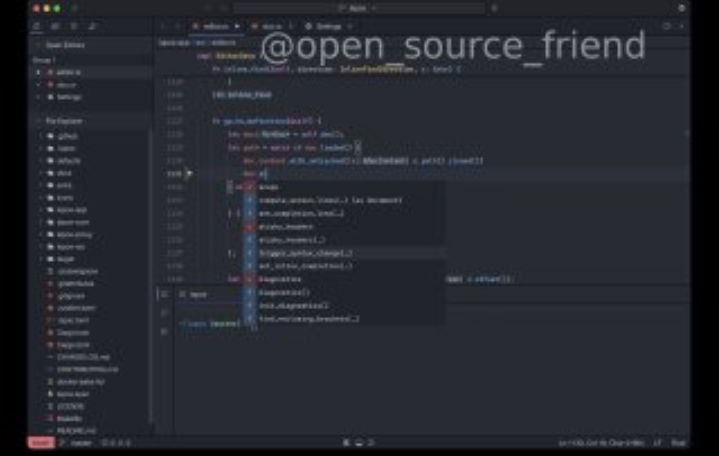
Task: Change the Rust language mode
Action: click(x=678, y=443)
